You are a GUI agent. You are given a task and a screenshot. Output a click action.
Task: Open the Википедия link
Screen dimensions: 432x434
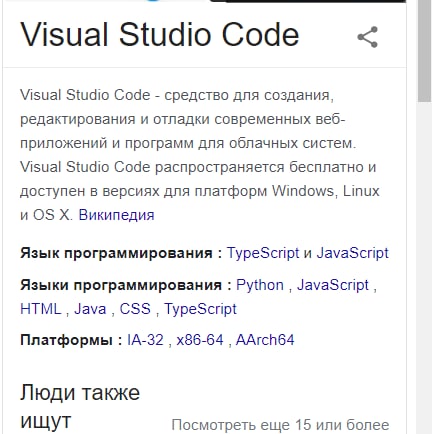click(x=116, y=215)
